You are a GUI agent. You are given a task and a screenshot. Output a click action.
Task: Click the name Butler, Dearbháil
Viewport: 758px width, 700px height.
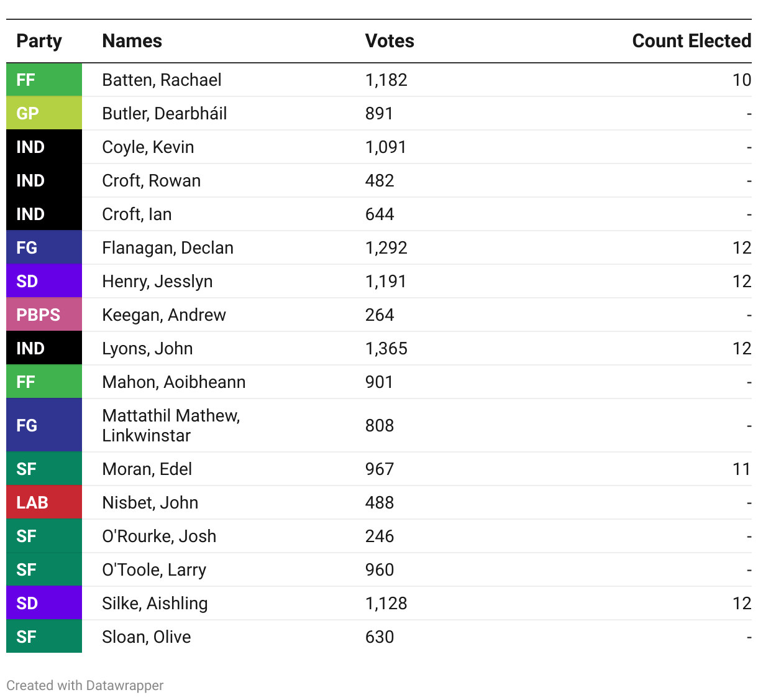(x=165, y=113)
